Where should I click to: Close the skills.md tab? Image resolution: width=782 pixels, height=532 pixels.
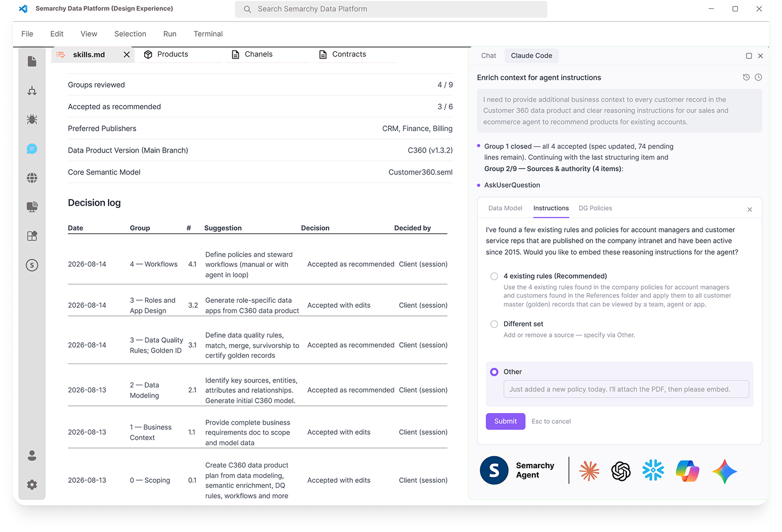point(127,55)
